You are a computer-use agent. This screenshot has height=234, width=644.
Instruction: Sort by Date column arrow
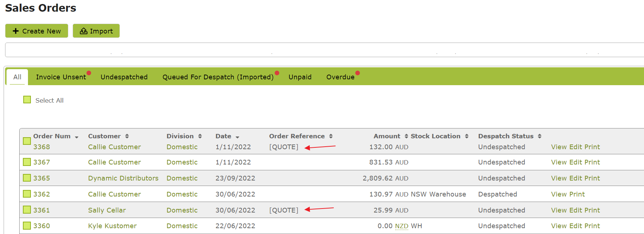point(237,137)
